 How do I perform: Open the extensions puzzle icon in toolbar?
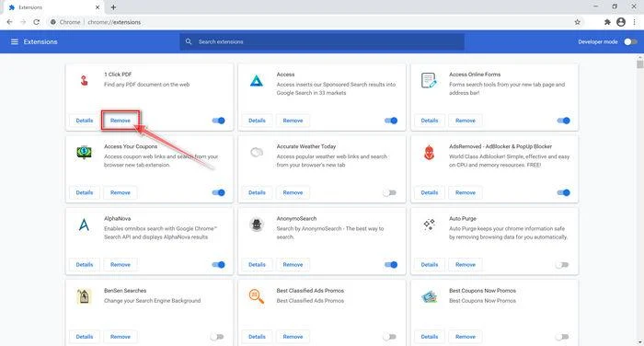(x=607, y=22)
